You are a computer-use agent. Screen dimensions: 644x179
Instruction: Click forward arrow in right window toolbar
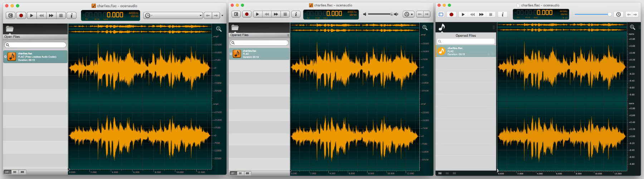tap(635, 14)
